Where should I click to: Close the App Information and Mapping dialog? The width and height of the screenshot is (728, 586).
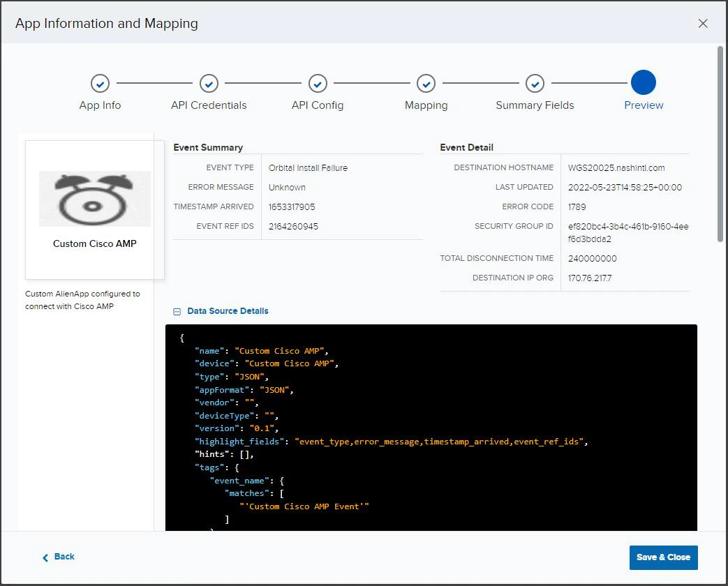(703, 24)
